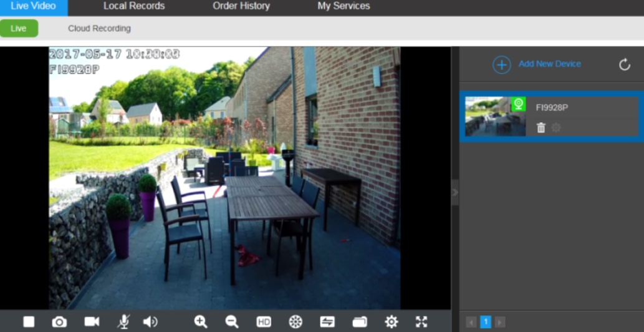This screenshot has height=332, width=644.
Task: Switch to the Local Records tab
Action: [134, 6]
